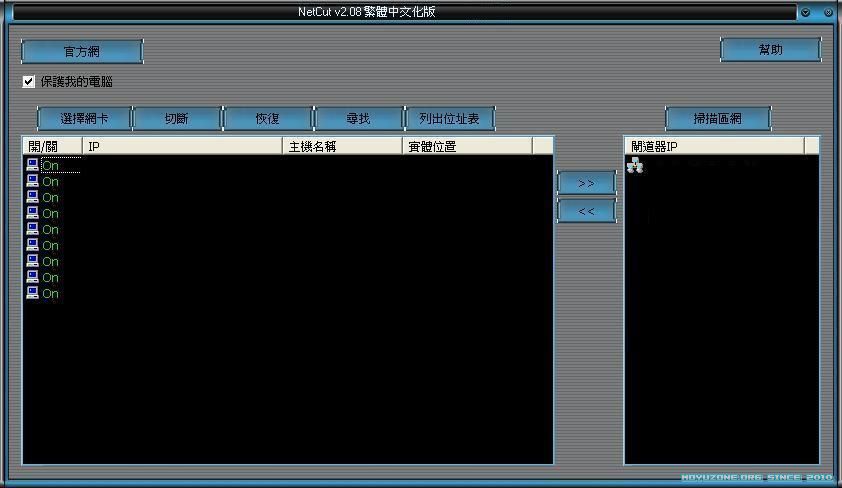Click the minimize arrow icon in title bar
The image size is (842, 488).
[805, 12]
